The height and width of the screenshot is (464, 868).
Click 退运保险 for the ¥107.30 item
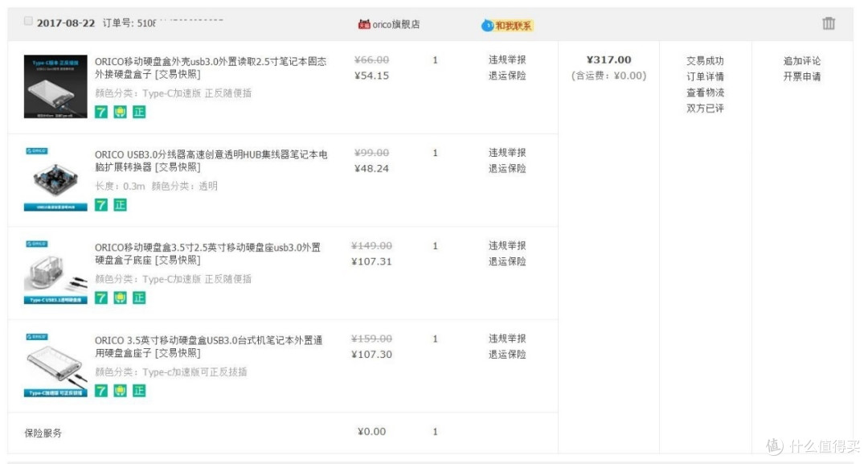point(507,355)
